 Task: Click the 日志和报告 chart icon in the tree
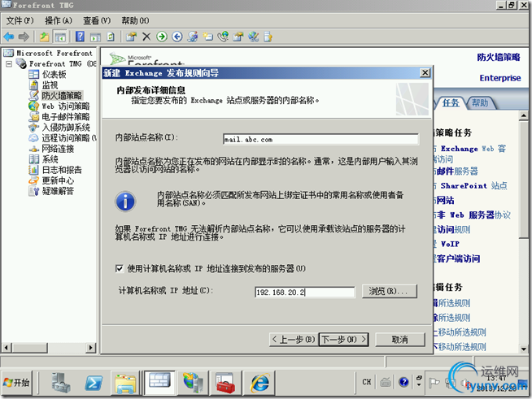coord(33,170)
